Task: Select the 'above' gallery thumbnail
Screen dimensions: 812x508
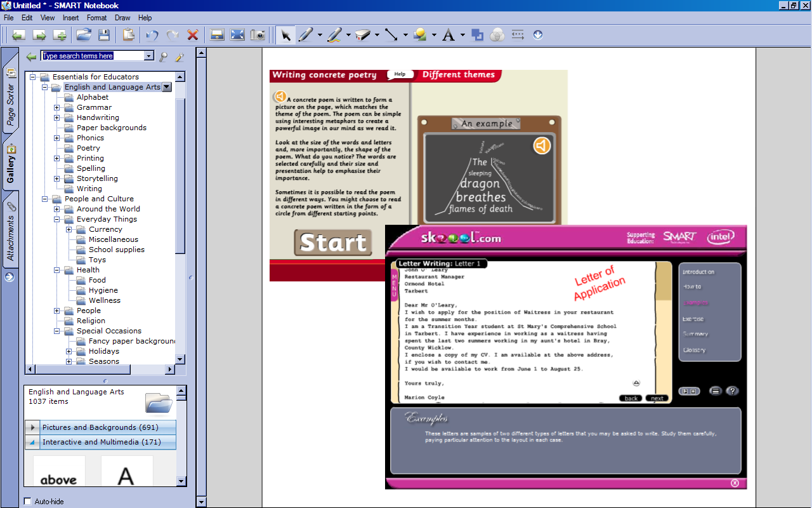Action: 59,471
